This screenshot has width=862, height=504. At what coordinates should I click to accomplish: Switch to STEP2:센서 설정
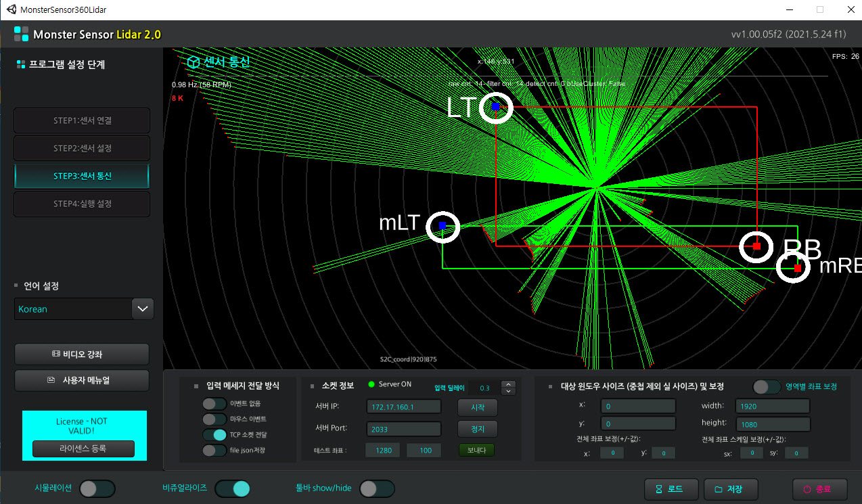[x=82, y=148]
